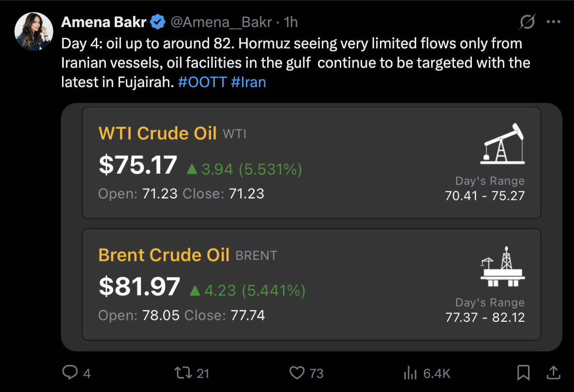Share the post via upload arrow icon

point(553,372)
